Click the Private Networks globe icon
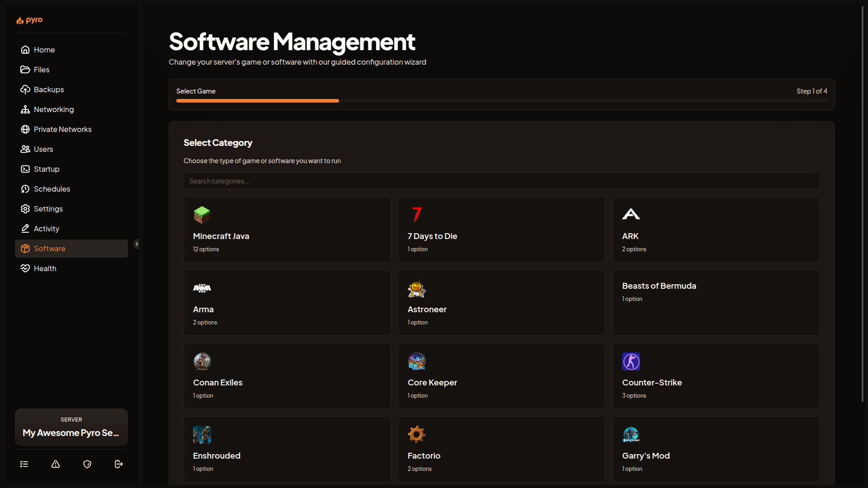 pos(25,129)
